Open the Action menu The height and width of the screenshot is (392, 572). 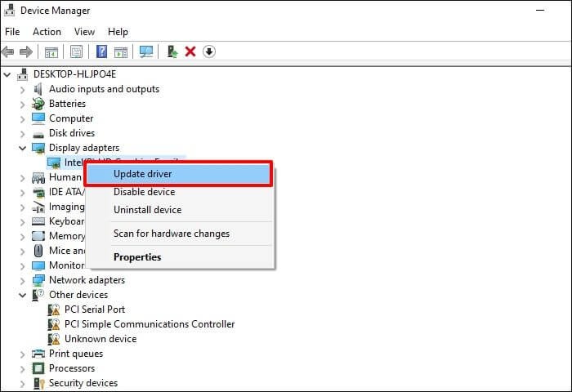(47, 32)
